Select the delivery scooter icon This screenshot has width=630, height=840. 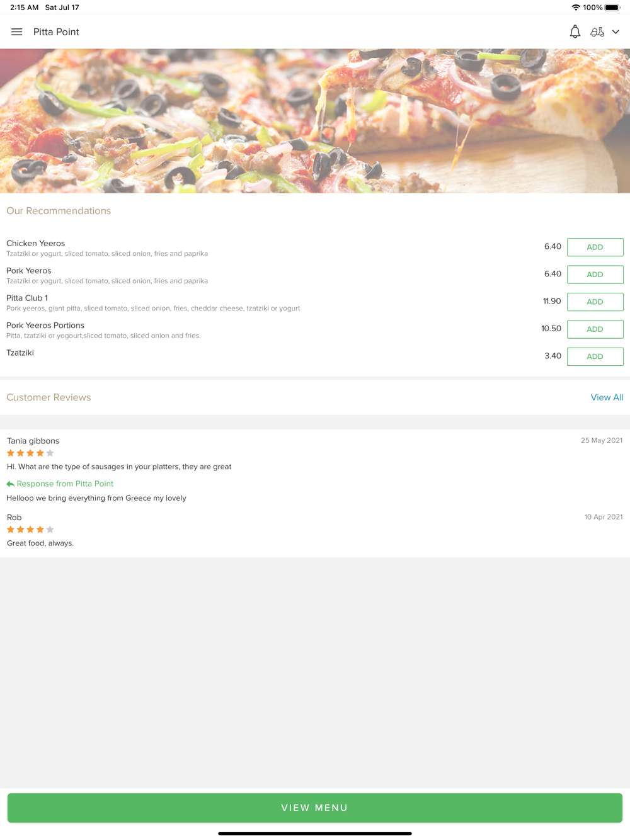click(597, 31)
